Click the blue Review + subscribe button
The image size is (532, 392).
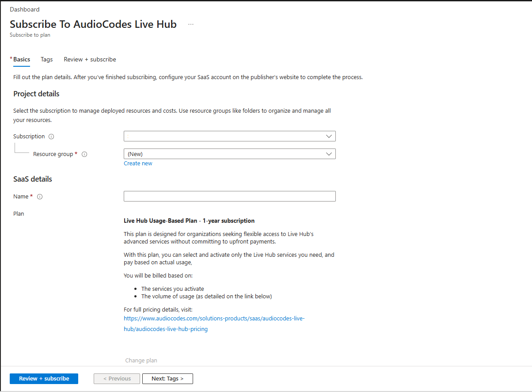click(x=44, y=379)
